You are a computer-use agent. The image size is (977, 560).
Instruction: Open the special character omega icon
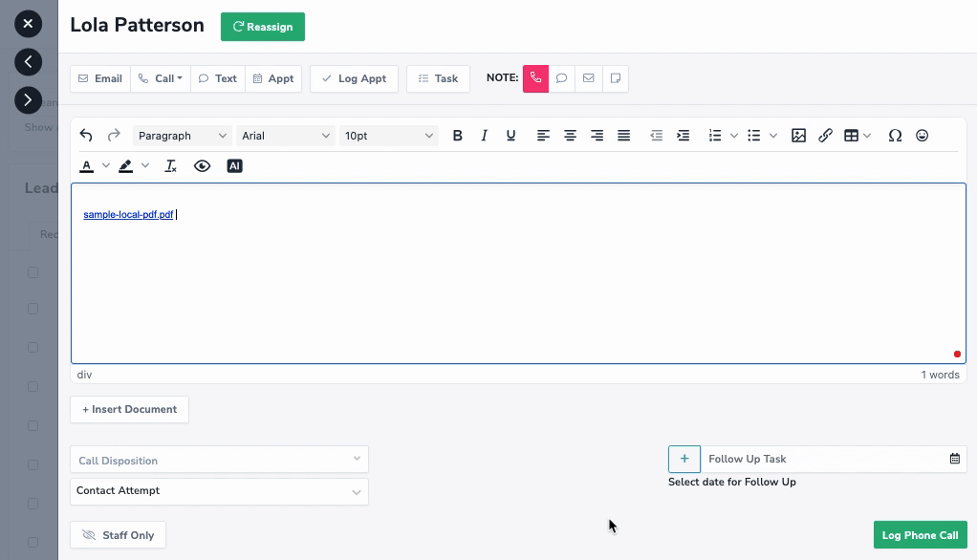[895, 136]
